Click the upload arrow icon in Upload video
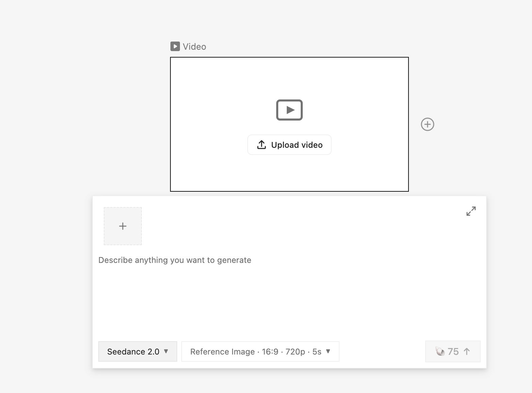 tap(262, 145)
